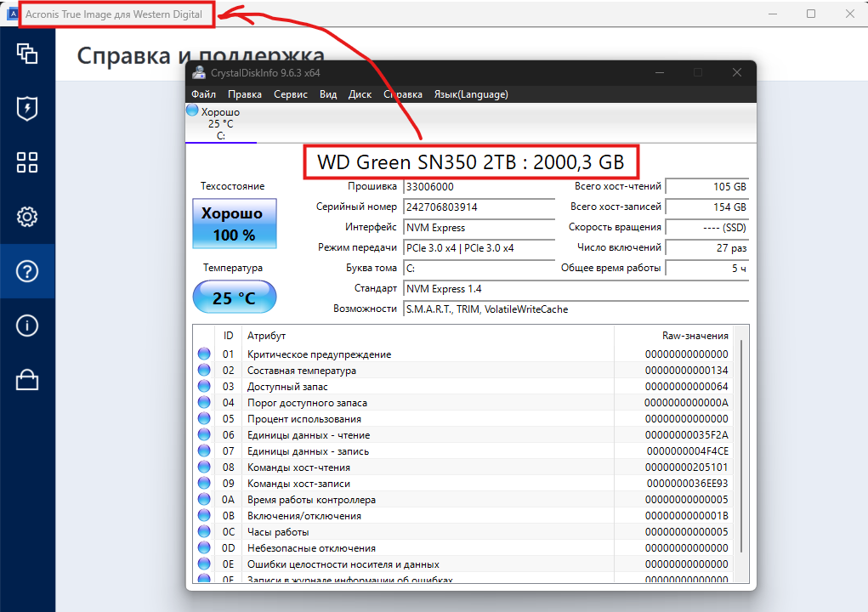Click the Acronis app icon in title bar
868x612 pixels.
(12, 14)
